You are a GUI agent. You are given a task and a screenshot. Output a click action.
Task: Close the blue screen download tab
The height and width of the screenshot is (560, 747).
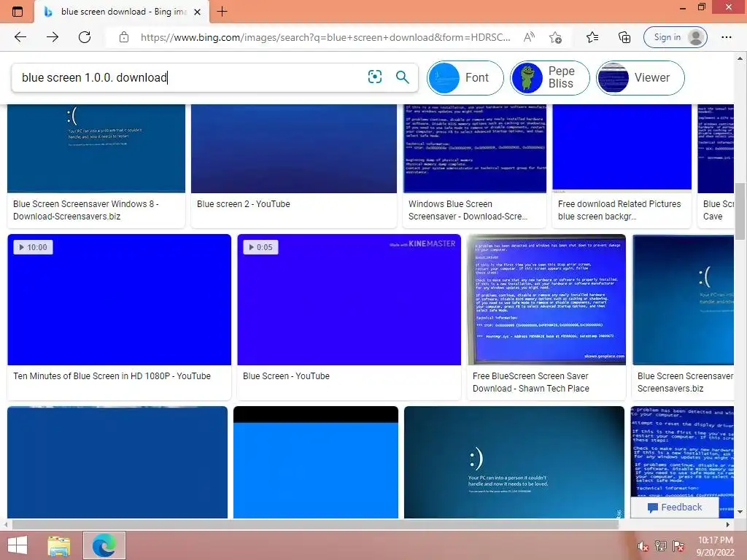[x=197, y=12]
